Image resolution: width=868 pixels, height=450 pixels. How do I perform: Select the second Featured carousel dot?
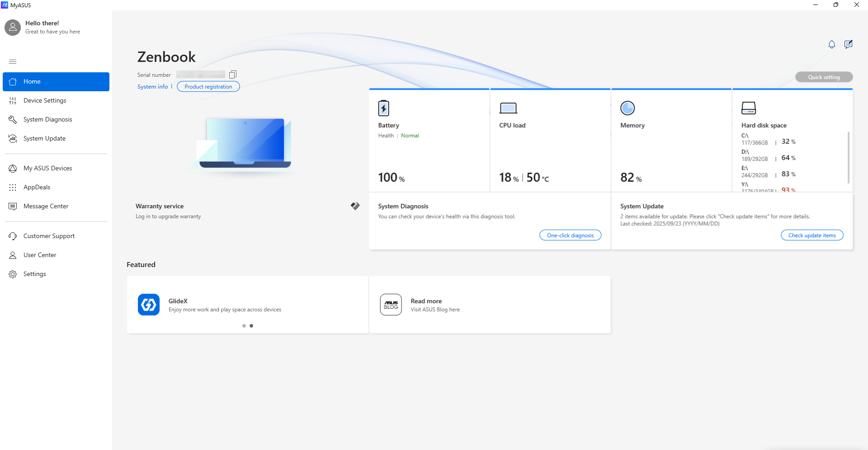(251, 326)
